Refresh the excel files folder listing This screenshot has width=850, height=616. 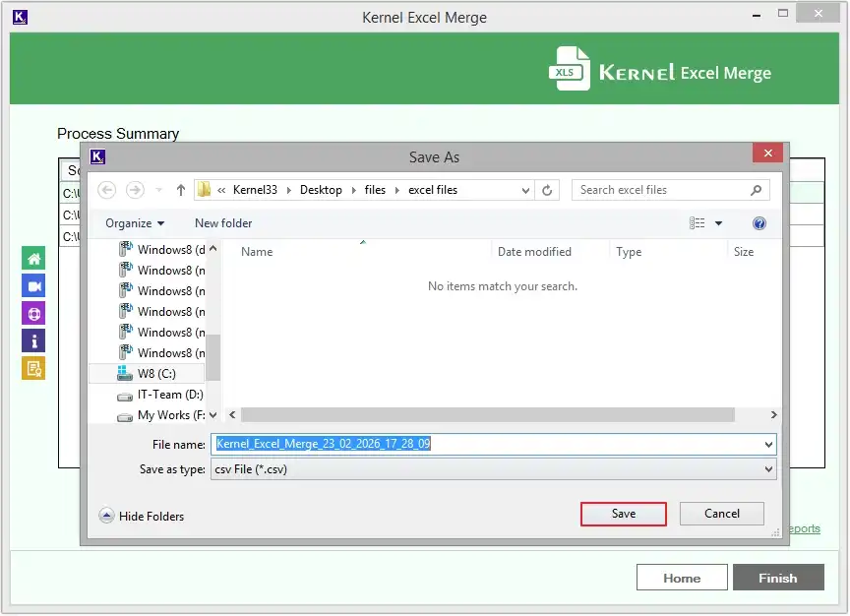click(x=547, y=189)
